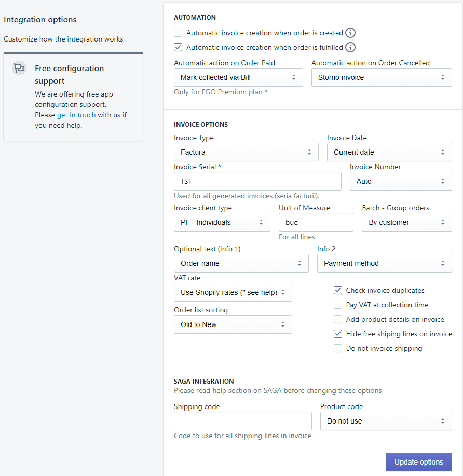Enable Pay VAT at collection time
This screenshot has height=476, width=463.
(338, 305)
